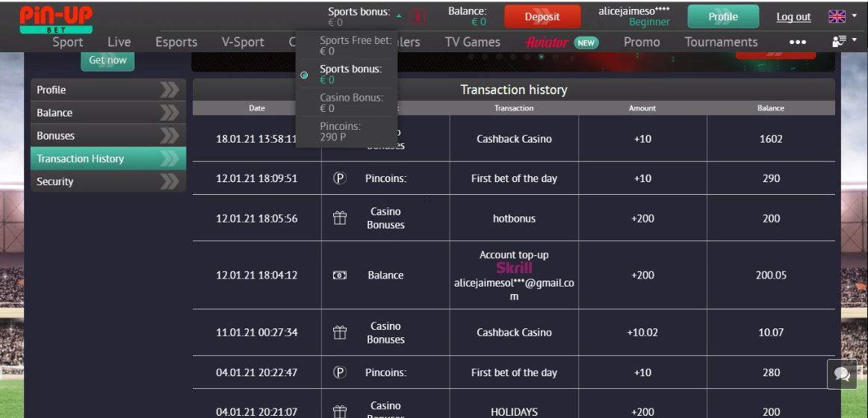Open the Security section in sidebar
Image resolution: width=868 pixels, height=418 pixels.
[108, 181]
